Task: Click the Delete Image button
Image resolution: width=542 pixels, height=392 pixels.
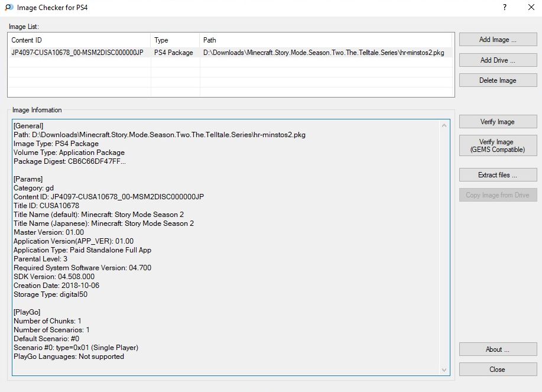Action: [x=498, y=80]
